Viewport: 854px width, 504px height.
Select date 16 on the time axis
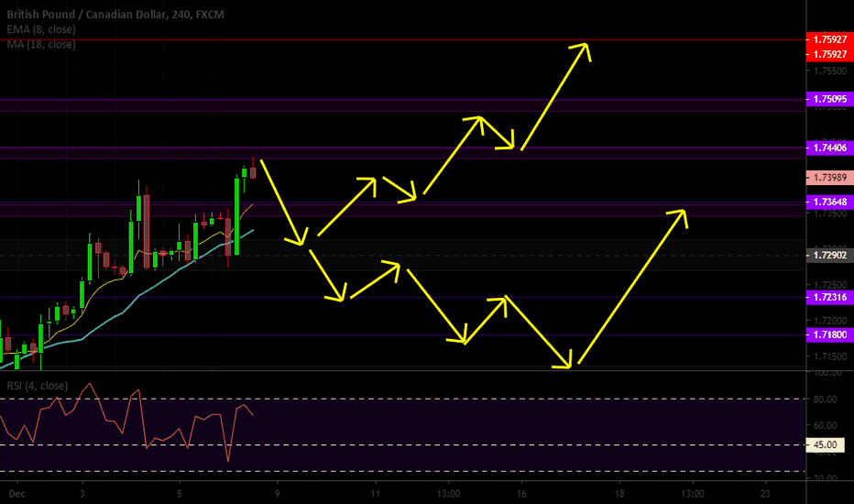pos(520,492)
